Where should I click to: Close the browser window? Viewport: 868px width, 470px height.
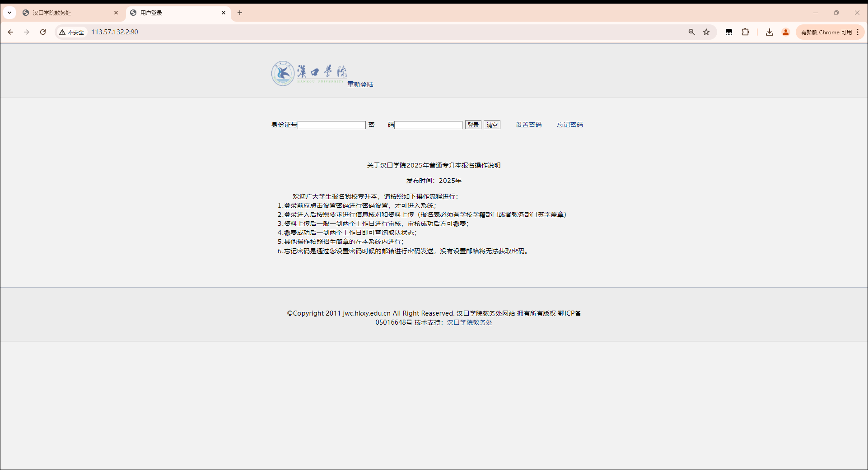(x=857, y=13)
